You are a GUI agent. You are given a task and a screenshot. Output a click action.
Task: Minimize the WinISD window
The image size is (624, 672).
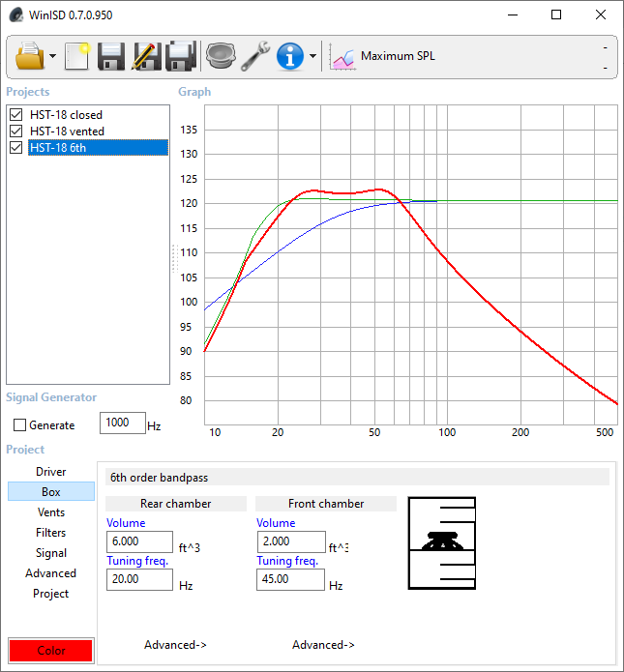click(513, 15)
